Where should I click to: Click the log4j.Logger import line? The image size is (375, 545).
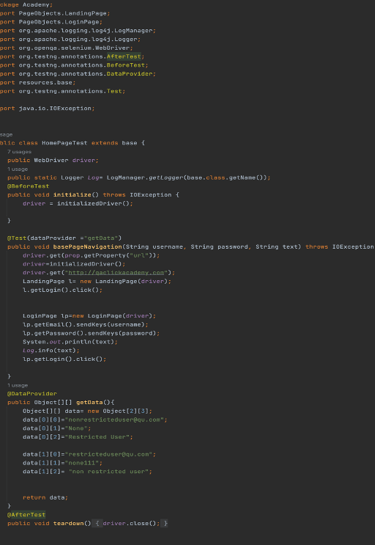point(70,39)
